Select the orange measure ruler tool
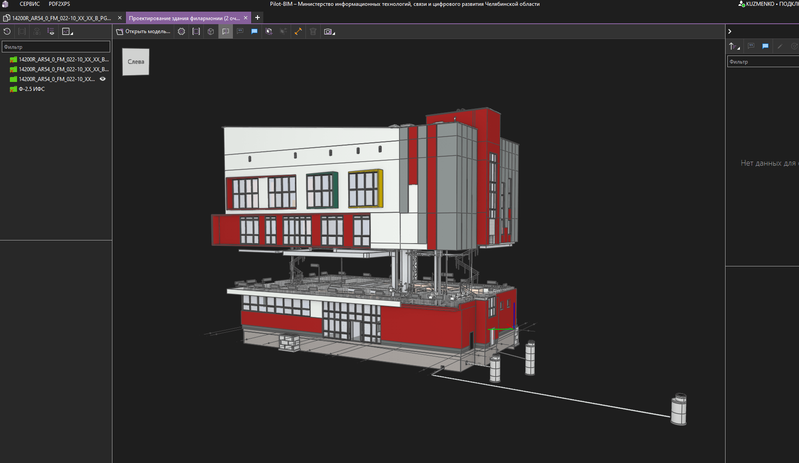The image size is (799, 463). pyautogui.click(x=298, y=32)
